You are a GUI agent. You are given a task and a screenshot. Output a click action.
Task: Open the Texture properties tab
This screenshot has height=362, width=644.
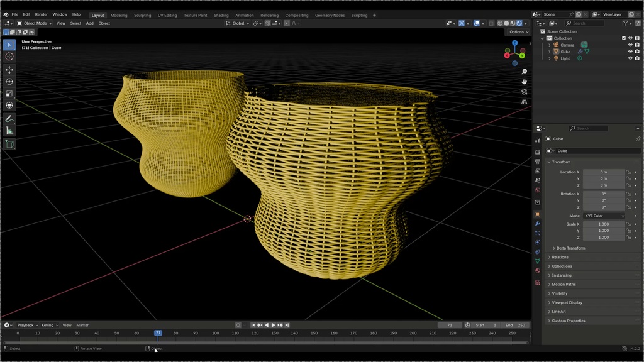click(x=538, y=283)
